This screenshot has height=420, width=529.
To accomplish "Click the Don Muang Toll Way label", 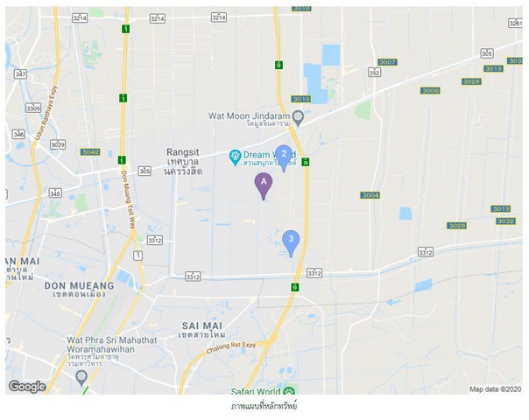I will tap(128, 199).
